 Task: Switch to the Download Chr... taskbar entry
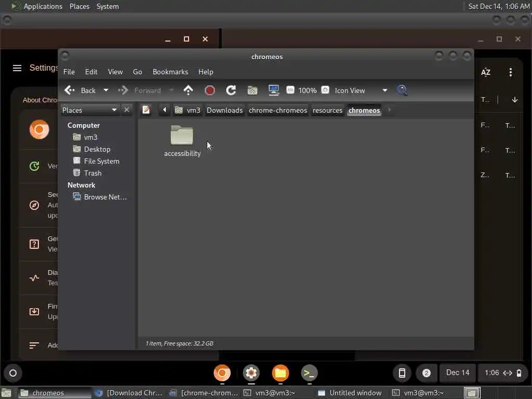129,393
